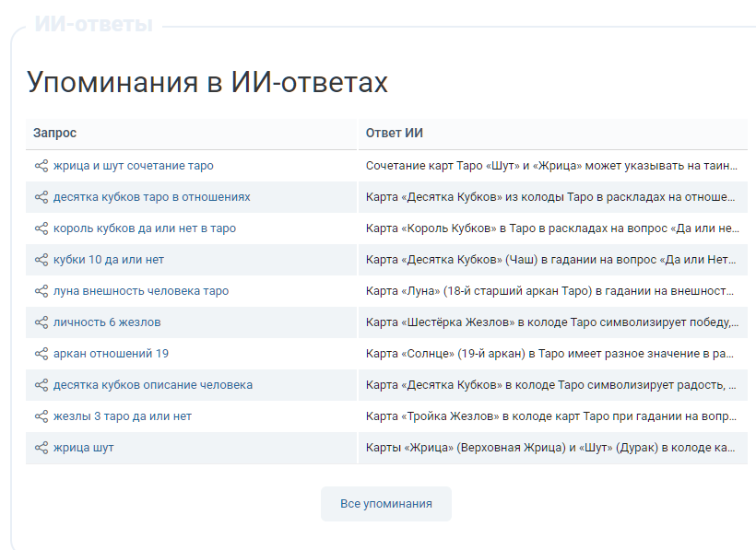Open query 'жрица шут'
Screen dimensions: 756x550
click(x=83, y=448)
